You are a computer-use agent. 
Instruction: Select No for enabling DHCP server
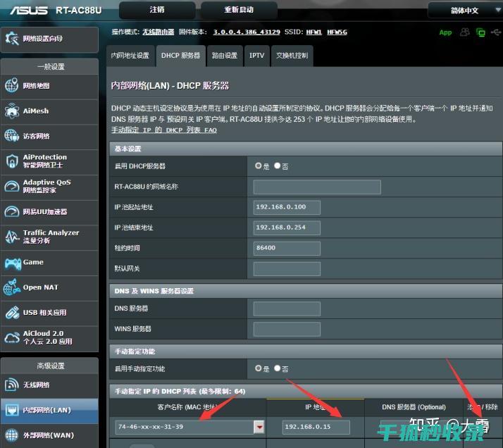pyautogui.click(x=277, y=166)
